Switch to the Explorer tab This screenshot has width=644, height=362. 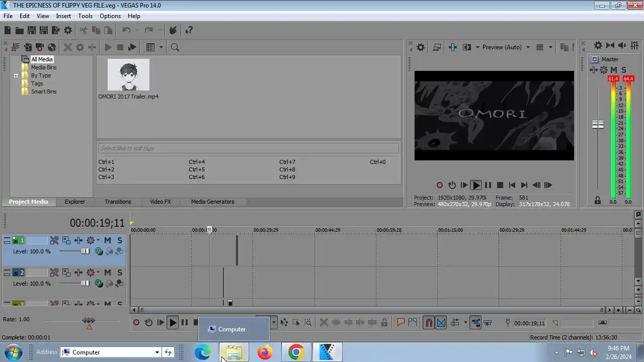75,202
